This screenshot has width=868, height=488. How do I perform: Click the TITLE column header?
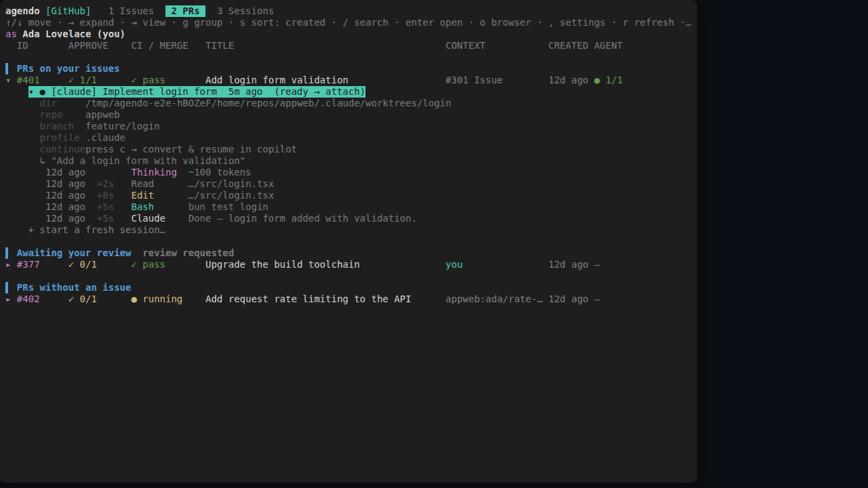coord(220,45)
